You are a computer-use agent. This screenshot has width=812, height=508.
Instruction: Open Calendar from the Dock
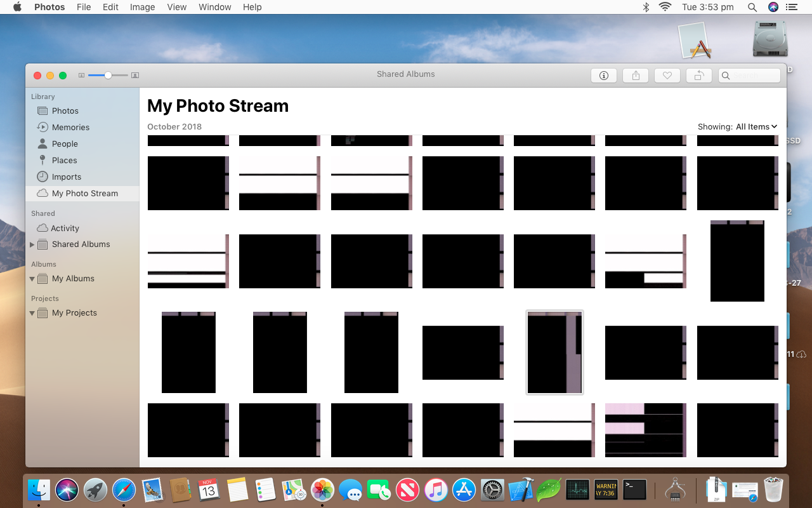coord(209,490)
